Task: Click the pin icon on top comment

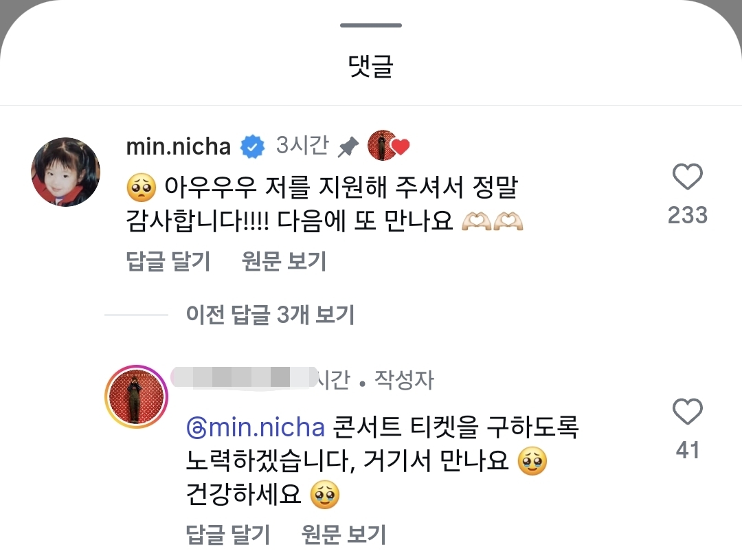Action: pos(349,146)
